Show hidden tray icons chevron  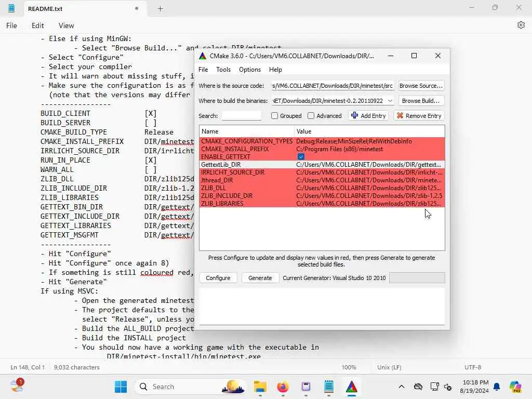(402, 387)
